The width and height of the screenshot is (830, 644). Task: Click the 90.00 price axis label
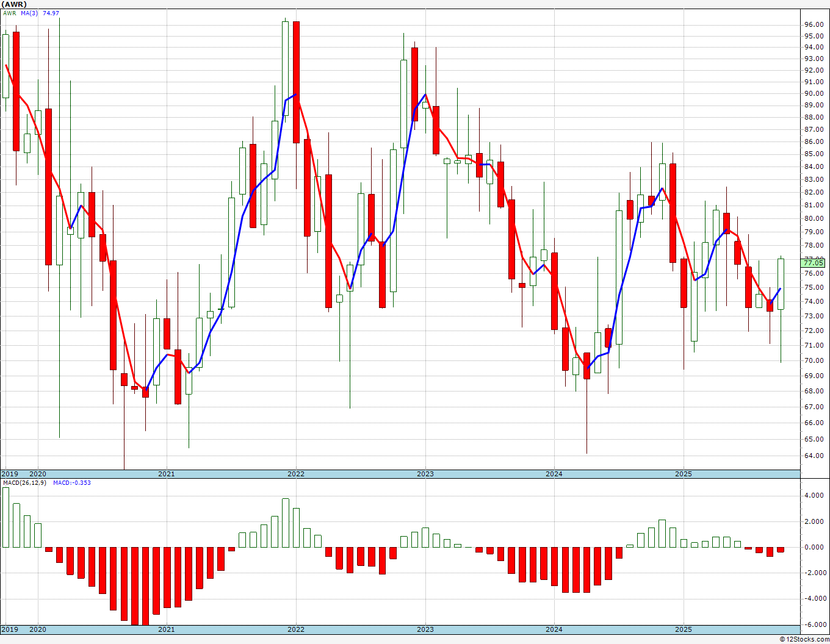(x=814, y=93)
